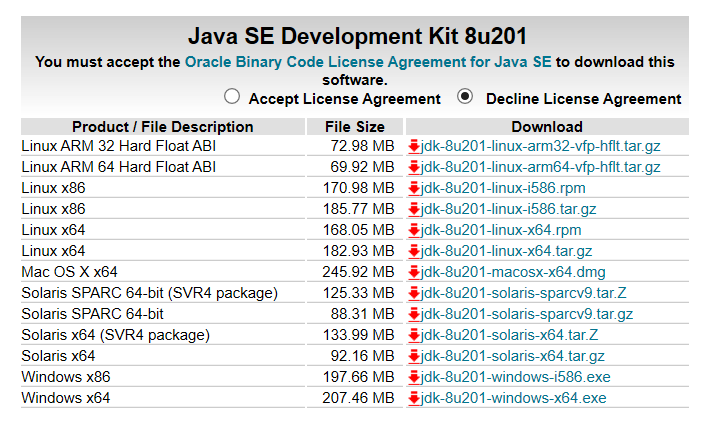The image size is (704, 421).
Task: Click download arrow icon for windows-x64.exe
Action: point(414,399)
